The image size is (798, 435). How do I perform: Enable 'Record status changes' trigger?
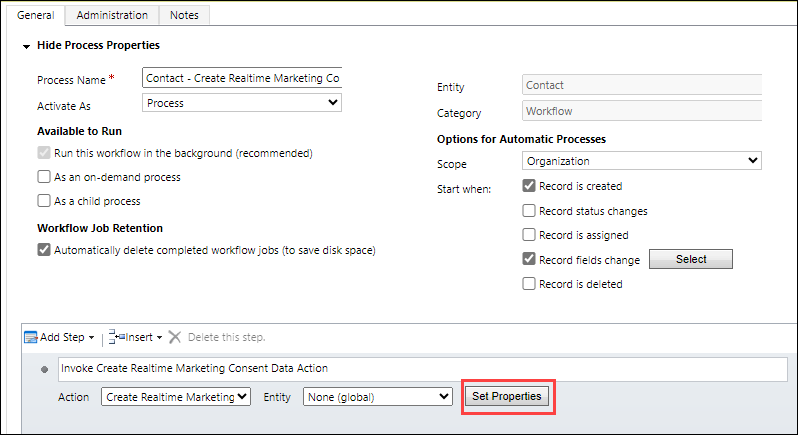tap(529, 211)
